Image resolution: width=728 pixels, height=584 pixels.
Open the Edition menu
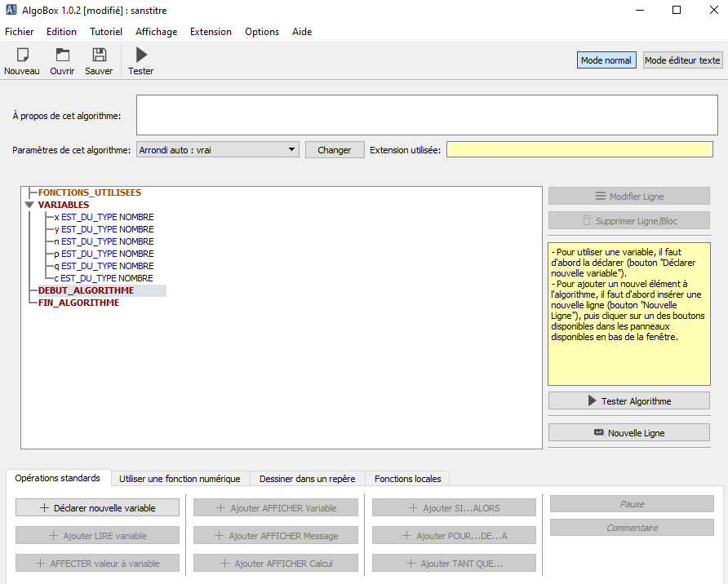61,32
